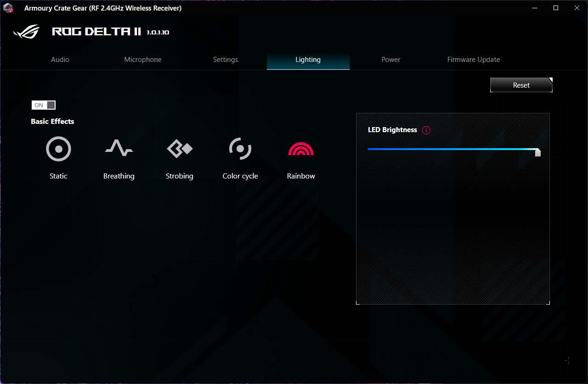The width and height of the screenshot is (588, 384).
Task: Select the Breathing lighting effect icon
Action: [119, 149]
